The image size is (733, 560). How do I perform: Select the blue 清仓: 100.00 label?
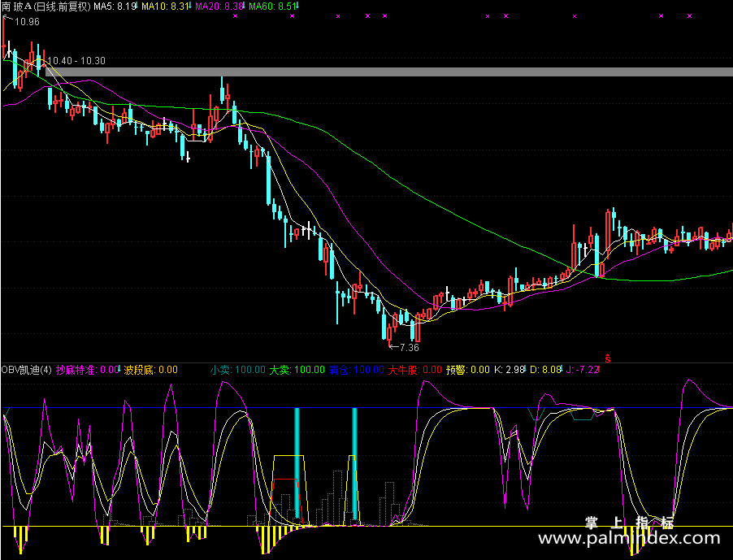[356, 370]
